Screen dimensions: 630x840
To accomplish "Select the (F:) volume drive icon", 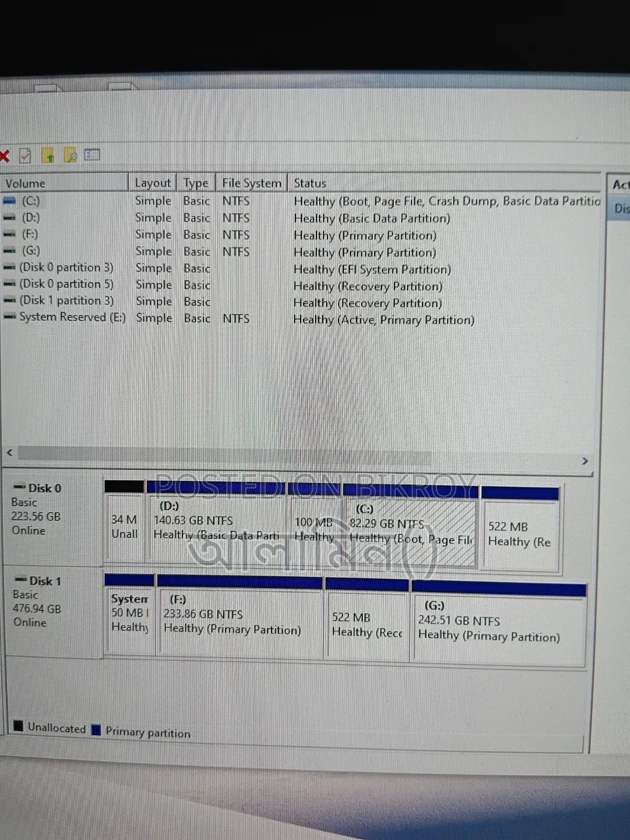I will (9, 234).
